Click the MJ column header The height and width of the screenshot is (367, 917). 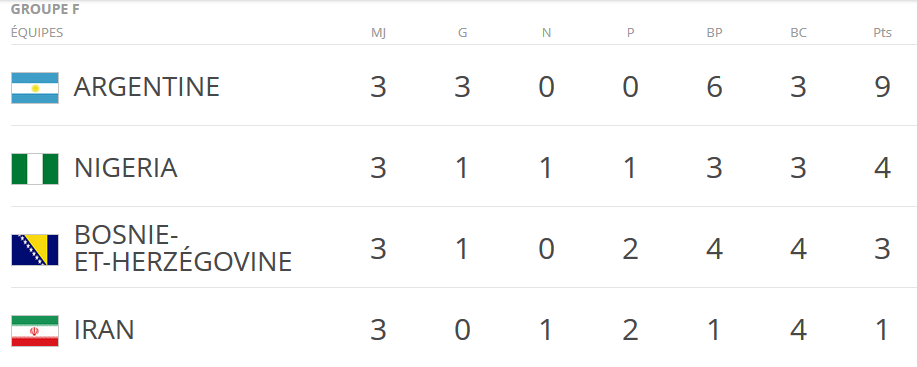(x=378, y=33)
